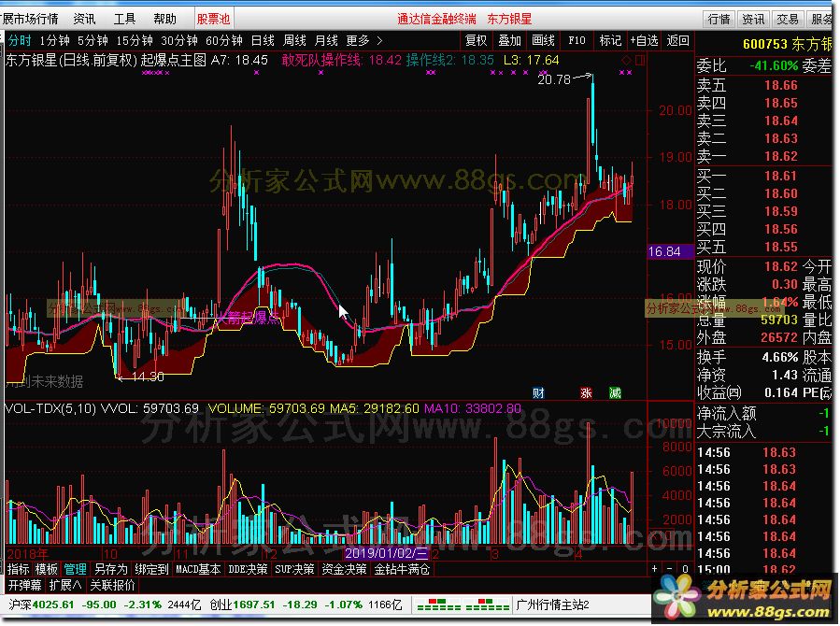Viewport: 840px width, 626px height.
Task: Click the 管理 manage tab
Action: [x=75, y=569]
